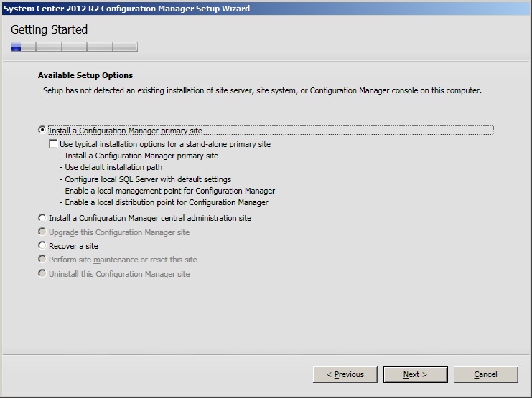Click the 'Enable a local management point' line
Screen dimensions: 532x398
[167, 191]
